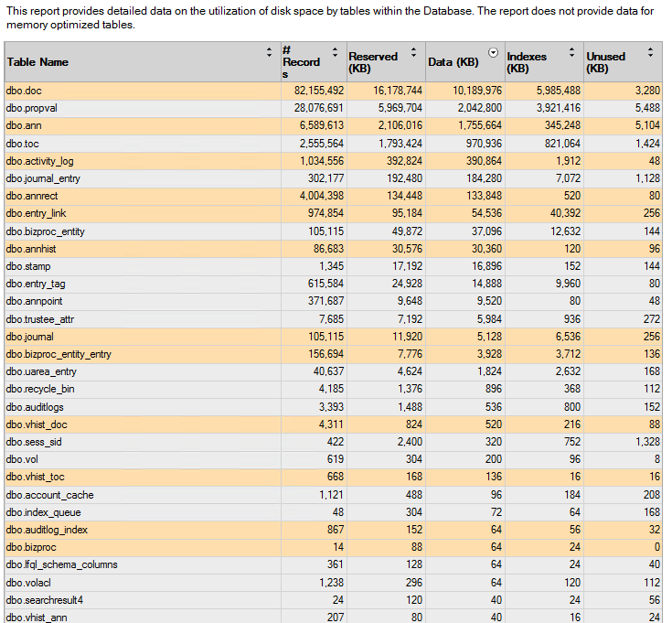Sort by Indexes (KB) arrows icon
The image size is (672, 623).
click(571, 52)
